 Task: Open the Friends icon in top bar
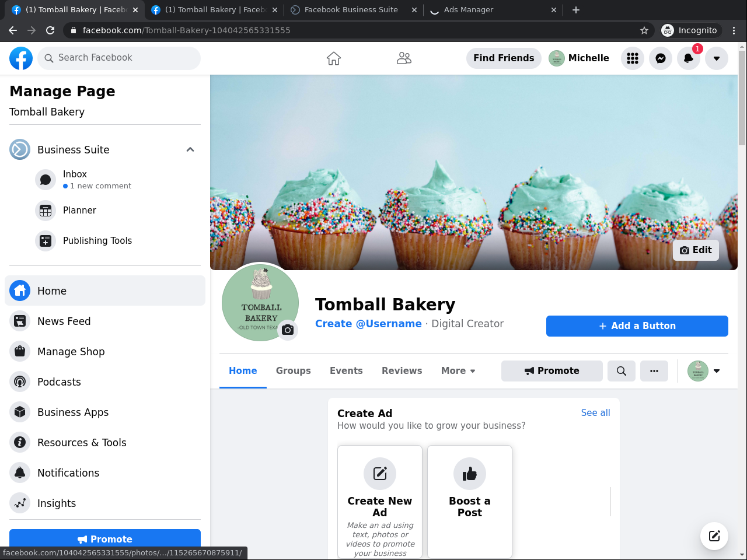(404, 58)
